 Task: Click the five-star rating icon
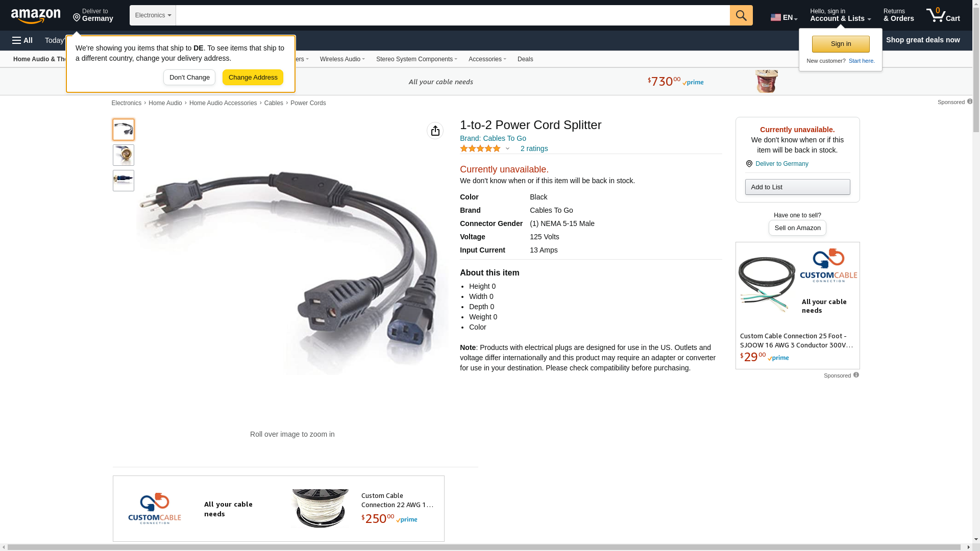pyautogui.click(x=480, y=148)
